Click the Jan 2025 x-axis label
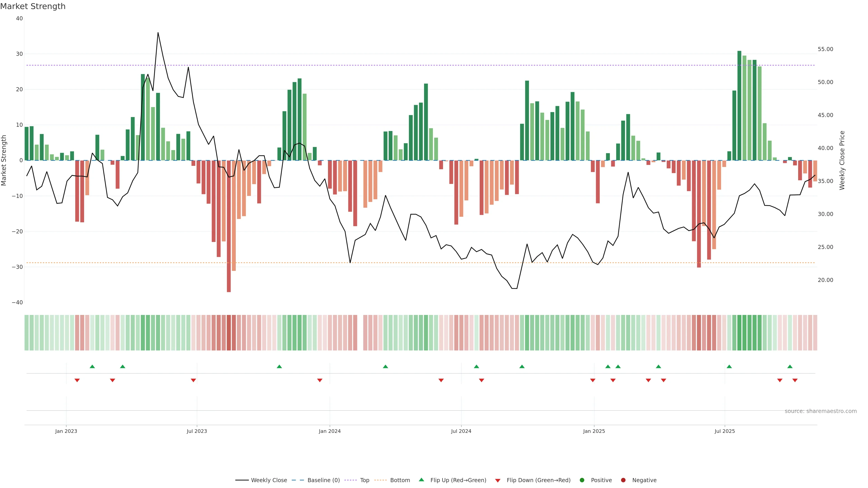868x488 pixels. 594,431
